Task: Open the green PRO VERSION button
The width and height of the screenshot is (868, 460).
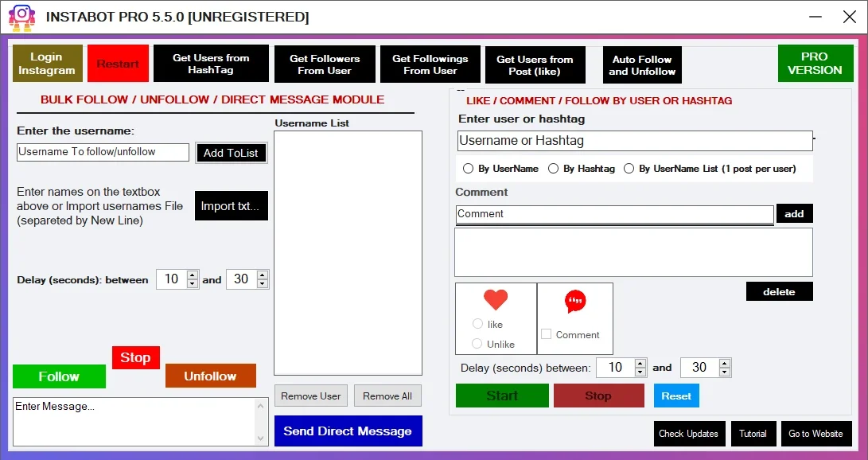Action: (x=815, y=63)
